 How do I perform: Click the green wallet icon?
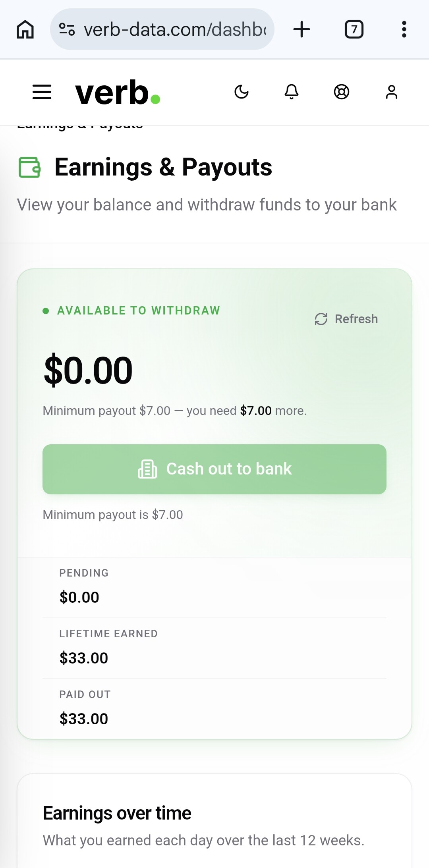[30, 167]
